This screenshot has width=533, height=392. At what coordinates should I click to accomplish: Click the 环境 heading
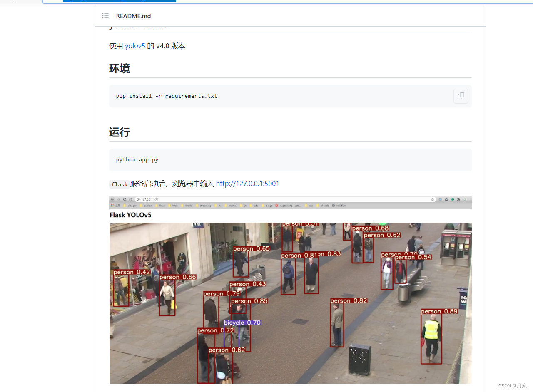coord(120,68)
